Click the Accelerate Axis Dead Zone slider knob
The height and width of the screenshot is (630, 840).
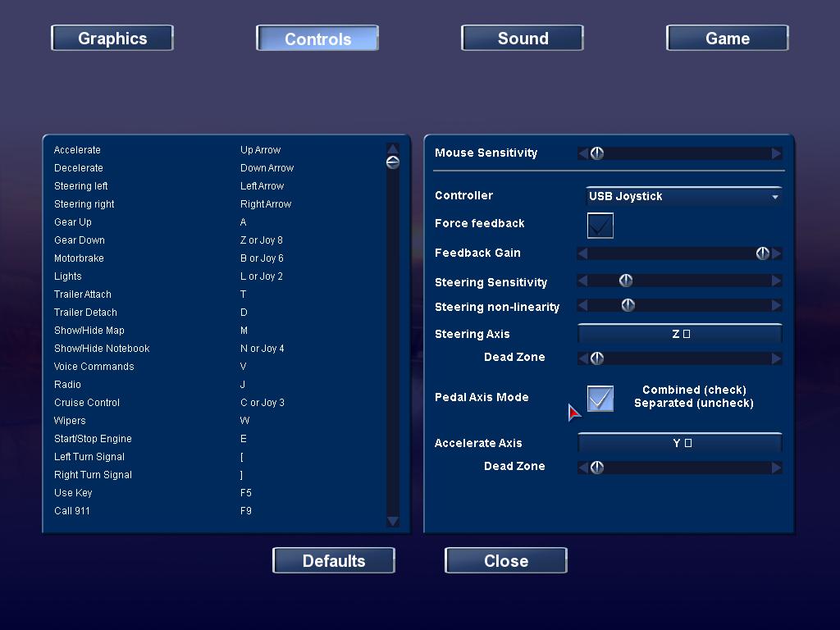click(597, 468)
